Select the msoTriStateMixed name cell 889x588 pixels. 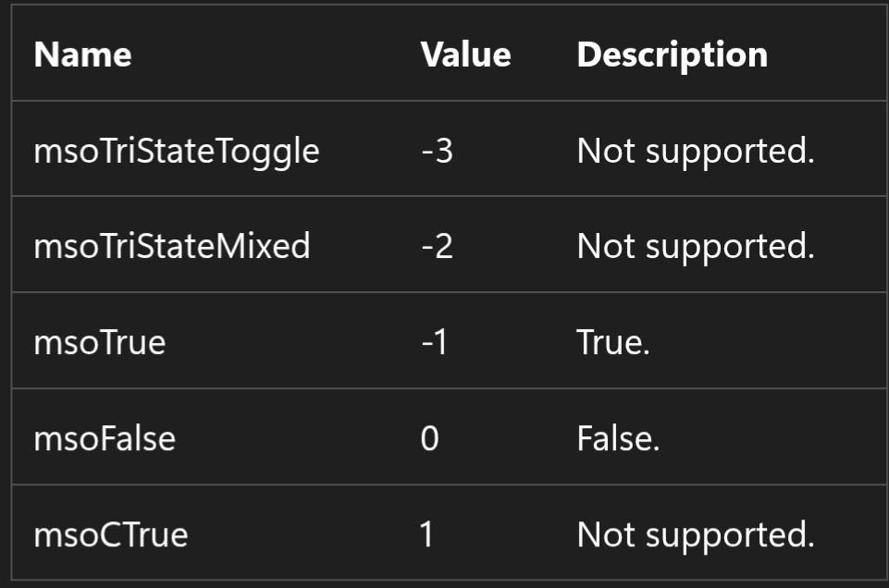click(171, 247)
